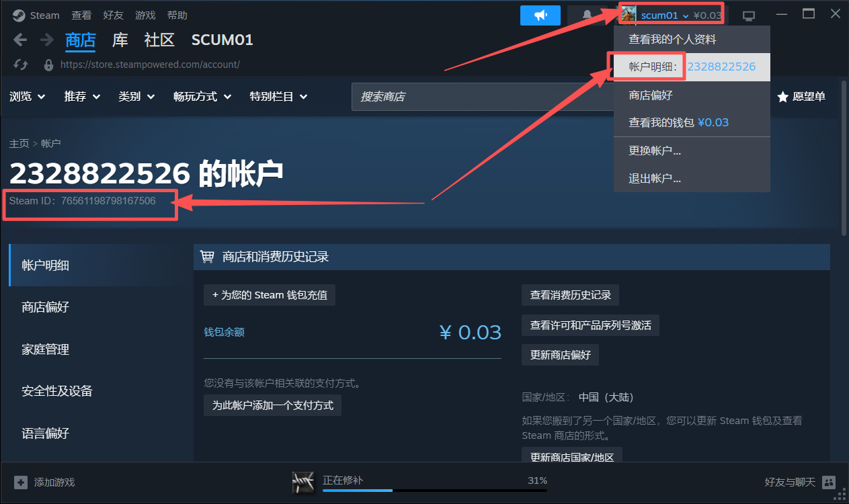Reload the page with refresh icon
Image resolution: width=849 pixels, height=504 pixels.
click(x=20, y=65)
